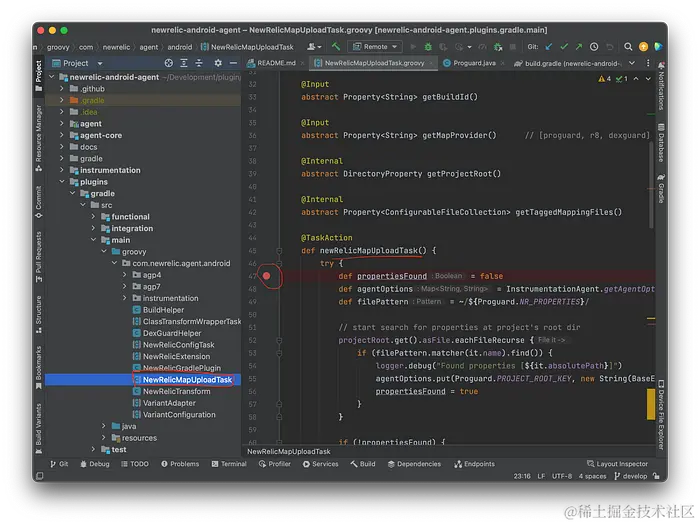Click the Build hammer icon in toolbar

336,46
